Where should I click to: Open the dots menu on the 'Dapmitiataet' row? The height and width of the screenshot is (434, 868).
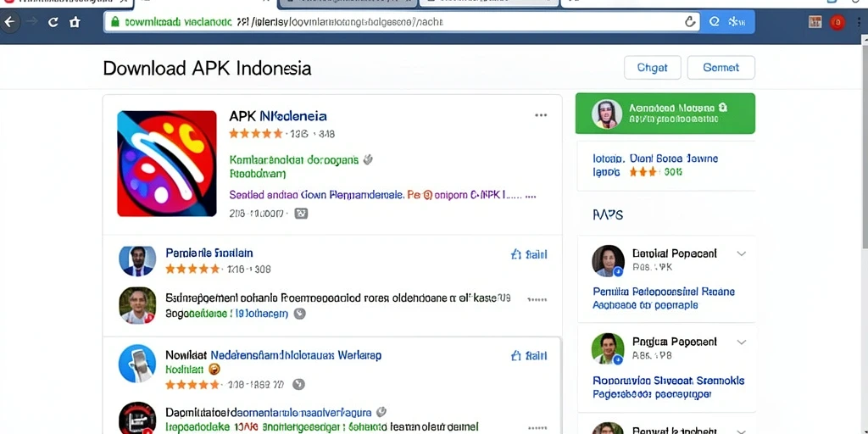pyautogui.click(x=537, y=428)
